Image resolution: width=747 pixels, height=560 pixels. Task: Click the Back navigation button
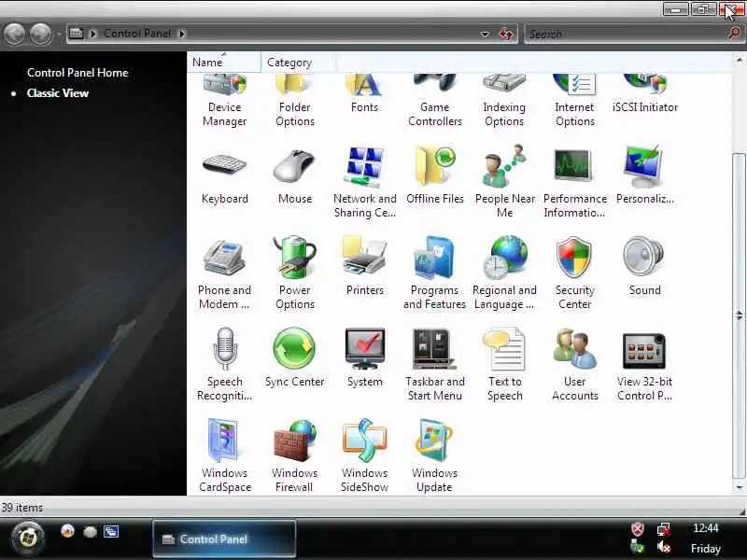coord(14,34)
